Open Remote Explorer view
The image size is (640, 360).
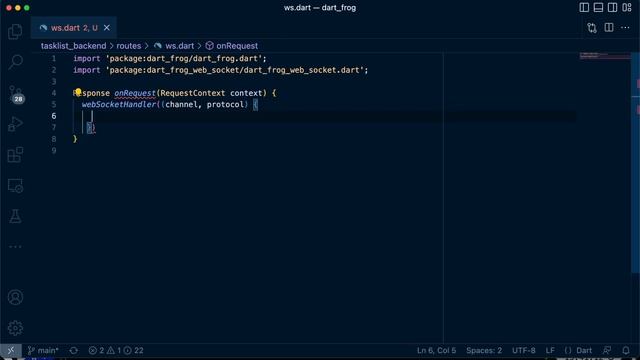(x=15, y=186)
